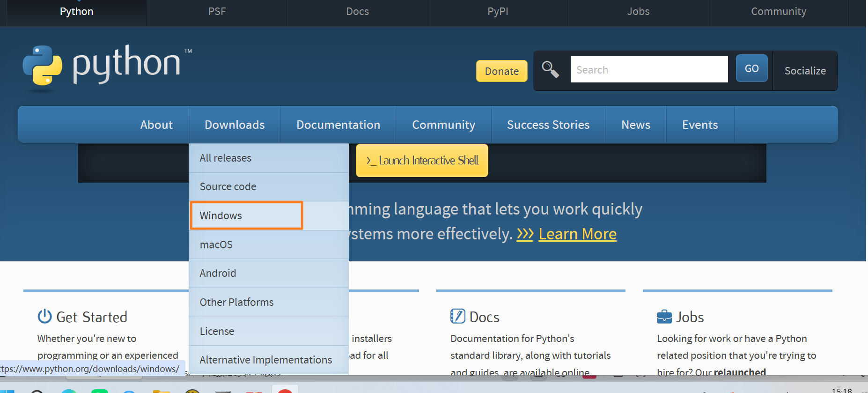Click the yellow Donate button
The width and height of the screenshot is (868, 393).
click(x=502, y=71)
